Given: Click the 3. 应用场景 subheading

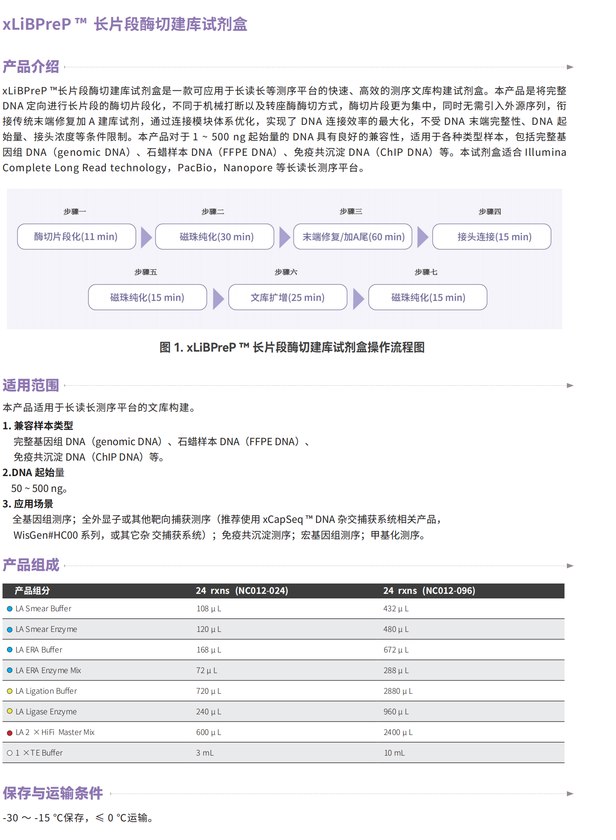Looking at the screenshot, I should 28,504.
